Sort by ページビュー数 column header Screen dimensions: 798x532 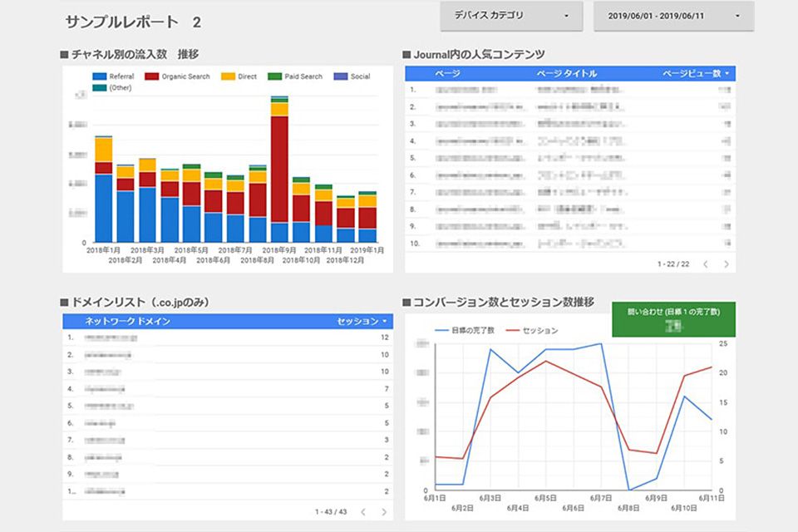click(696, 73)
